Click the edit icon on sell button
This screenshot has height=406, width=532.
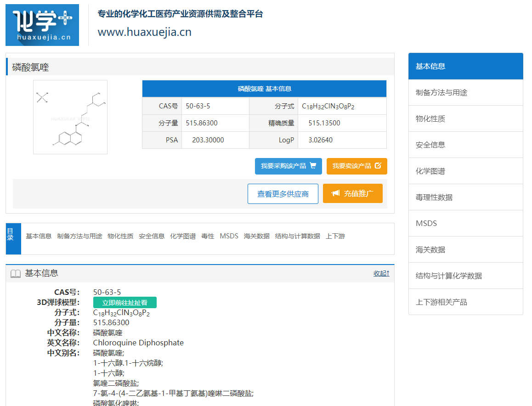pyautogui.click(x=378, y=166)
